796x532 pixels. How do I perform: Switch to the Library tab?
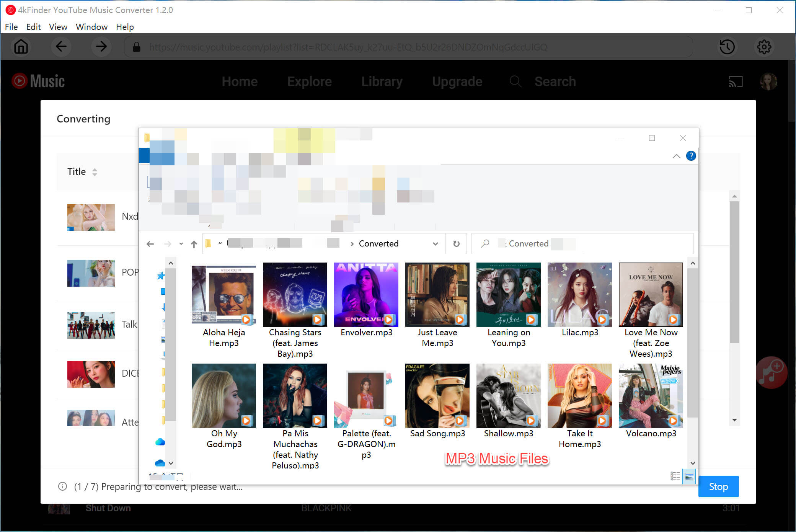click(382, 81)
